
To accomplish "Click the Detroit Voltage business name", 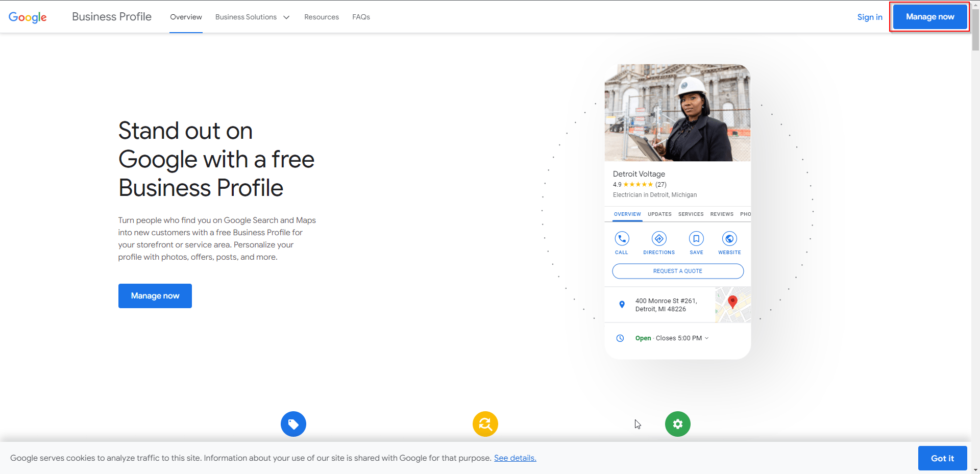I will 639,174.
